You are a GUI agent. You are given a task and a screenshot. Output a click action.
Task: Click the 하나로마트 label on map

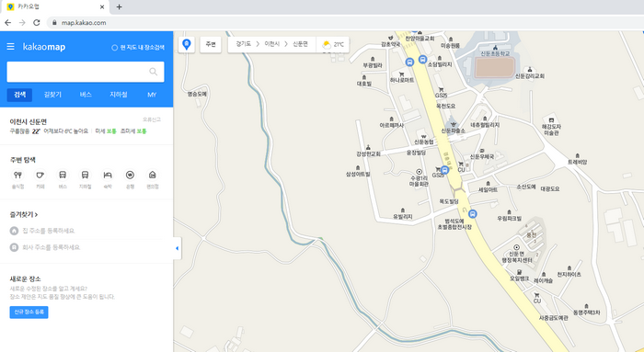(x=402, y=80)
